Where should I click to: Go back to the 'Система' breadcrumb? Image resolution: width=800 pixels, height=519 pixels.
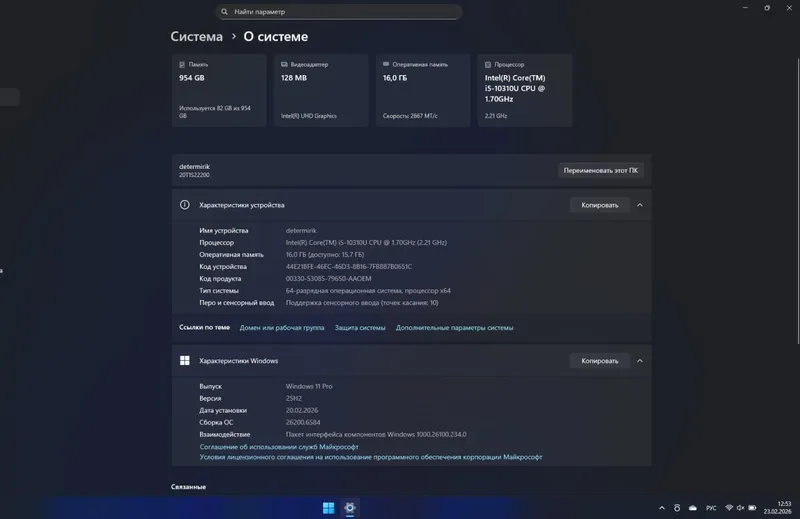click(x=196, y=37)
